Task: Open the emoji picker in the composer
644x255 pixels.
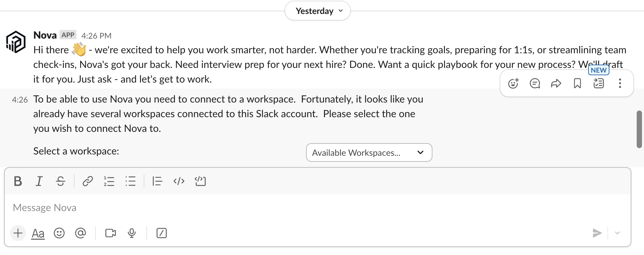Action: [59, 233]
